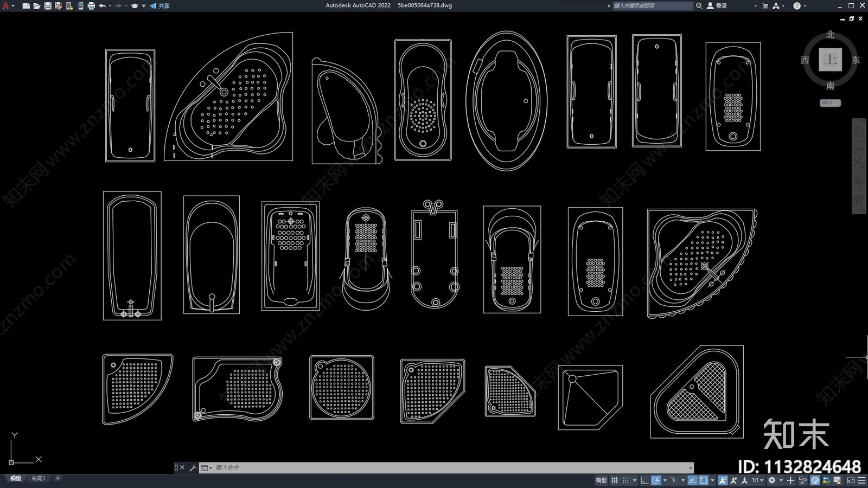Click the Open file folder icon
The width and height of the screenshot is (868, 488).
click(37, 5)
